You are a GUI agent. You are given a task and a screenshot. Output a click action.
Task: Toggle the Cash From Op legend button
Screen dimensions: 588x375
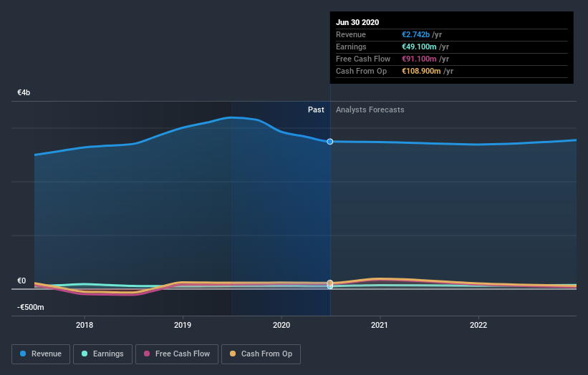[261, 354]
